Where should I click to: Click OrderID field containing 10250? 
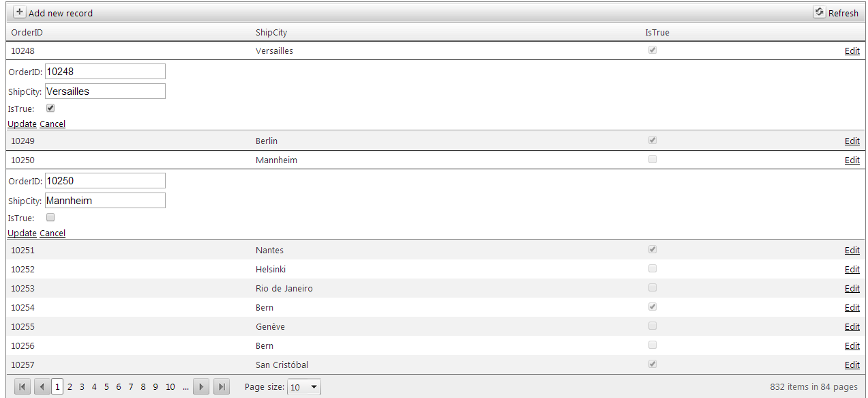point(105,181)
